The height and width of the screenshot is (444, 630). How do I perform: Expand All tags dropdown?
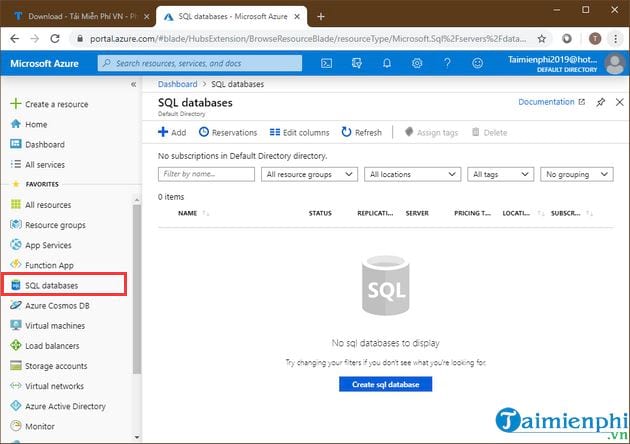coord(500,174)
